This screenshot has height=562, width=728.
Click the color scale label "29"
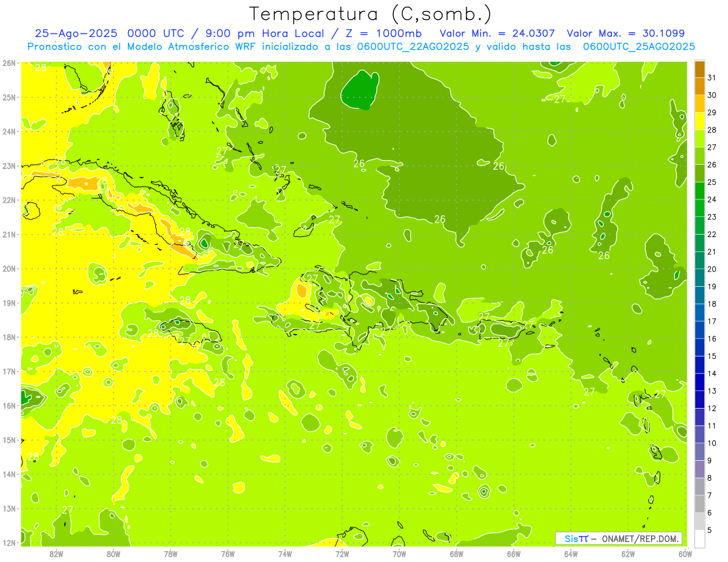tap(712, 112)
